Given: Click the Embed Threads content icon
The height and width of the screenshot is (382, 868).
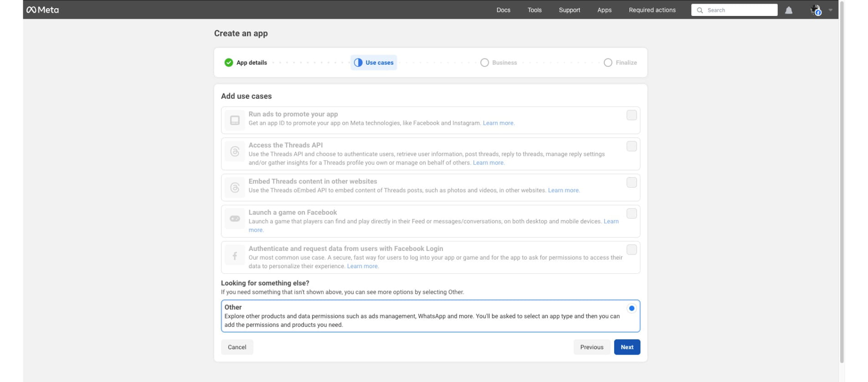Looking at the screenshot, I should pos(235,188).
